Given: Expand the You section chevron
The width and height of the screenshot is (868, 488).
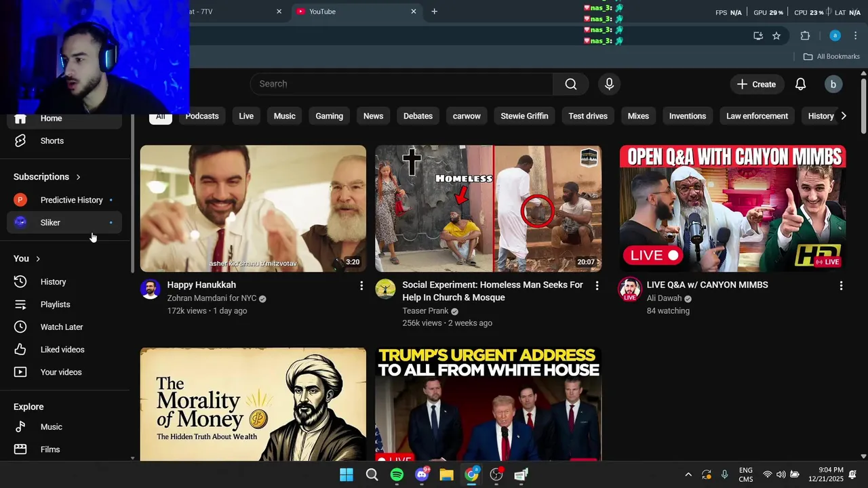Looking at the screenshot, I should click(x=38, y=259).
